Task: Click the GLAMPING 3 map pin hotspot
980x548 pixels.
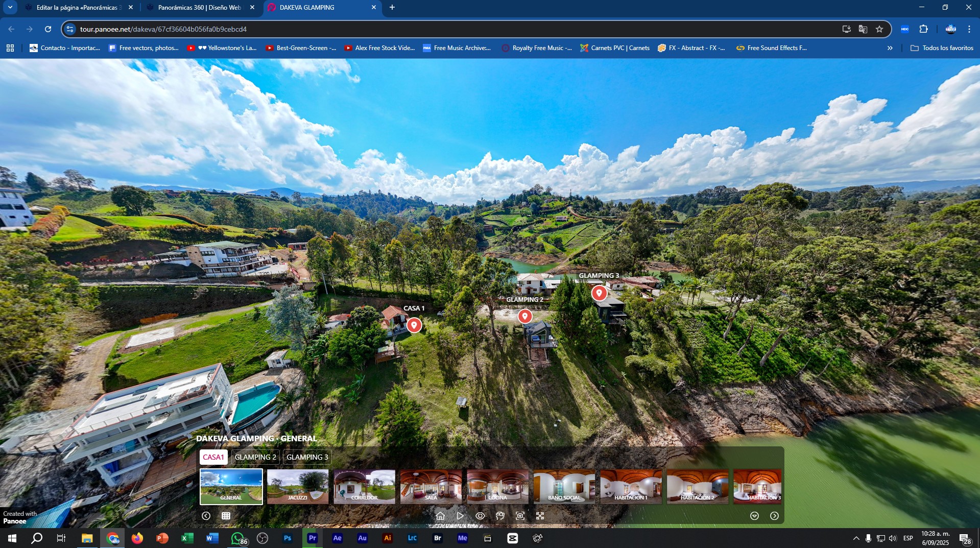Action: click(599, 293)
